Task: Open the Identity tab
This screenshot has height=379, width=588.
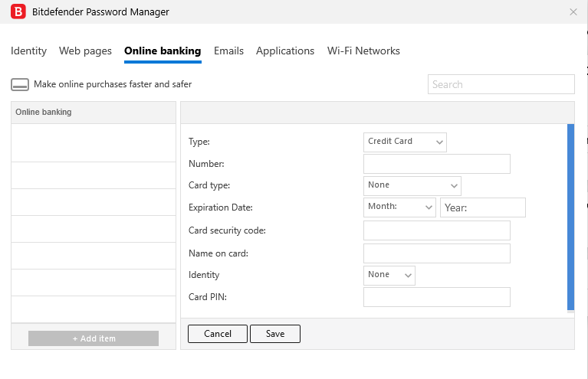Action: click(x=28, y=51)
